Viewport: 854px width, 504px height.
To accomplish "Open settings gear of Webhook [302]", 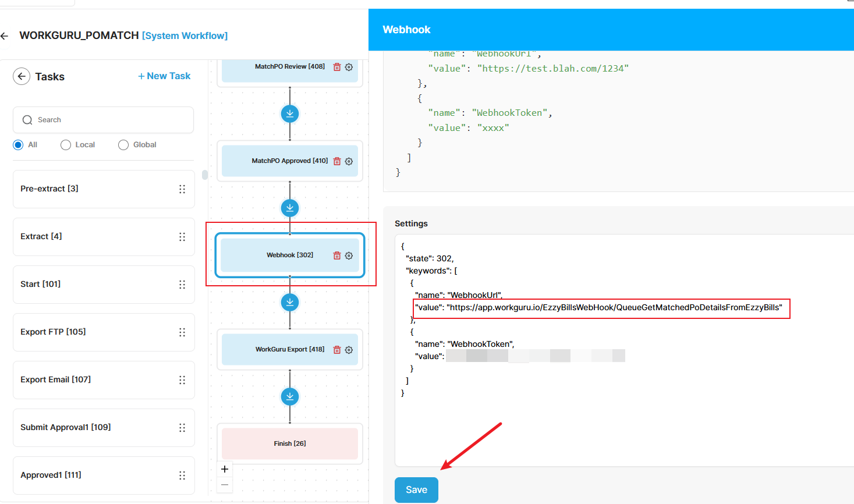I will (x=349, y=255).
